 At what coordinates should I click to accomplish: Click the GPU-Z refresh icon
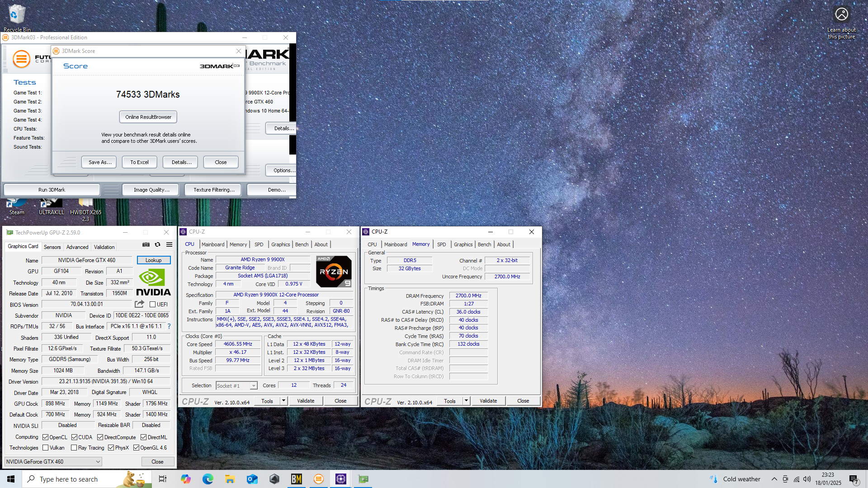coord(157,244)
